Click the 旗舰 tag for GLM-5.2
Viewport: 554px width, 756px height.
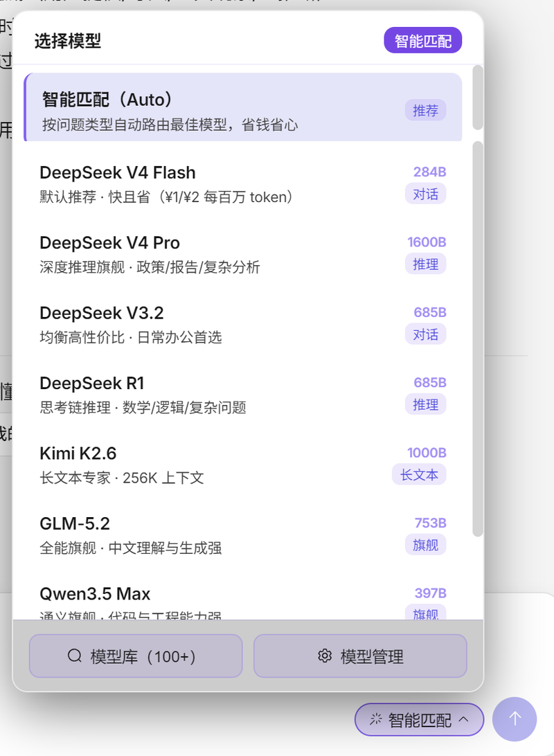pos(426,544)
